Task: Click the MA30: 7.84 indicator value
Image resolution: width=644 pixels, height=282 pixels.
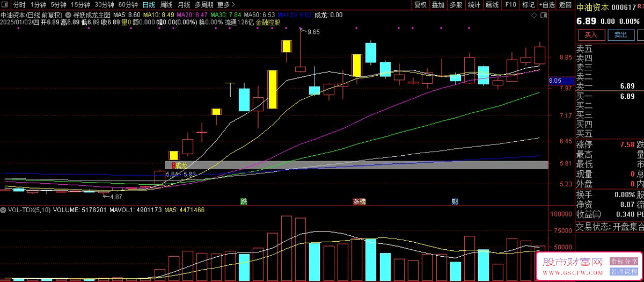Action: coord(226,15)
